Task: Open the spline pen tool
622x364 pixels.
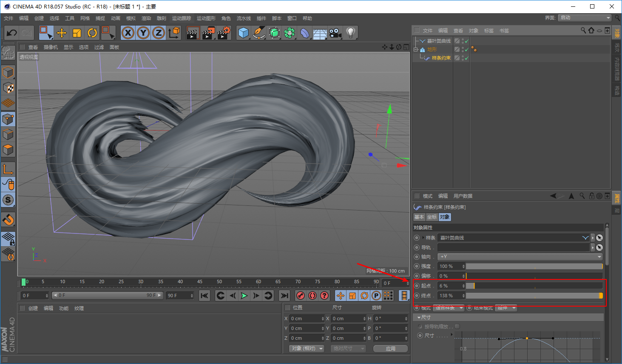Action: click(x=259, y=33)
